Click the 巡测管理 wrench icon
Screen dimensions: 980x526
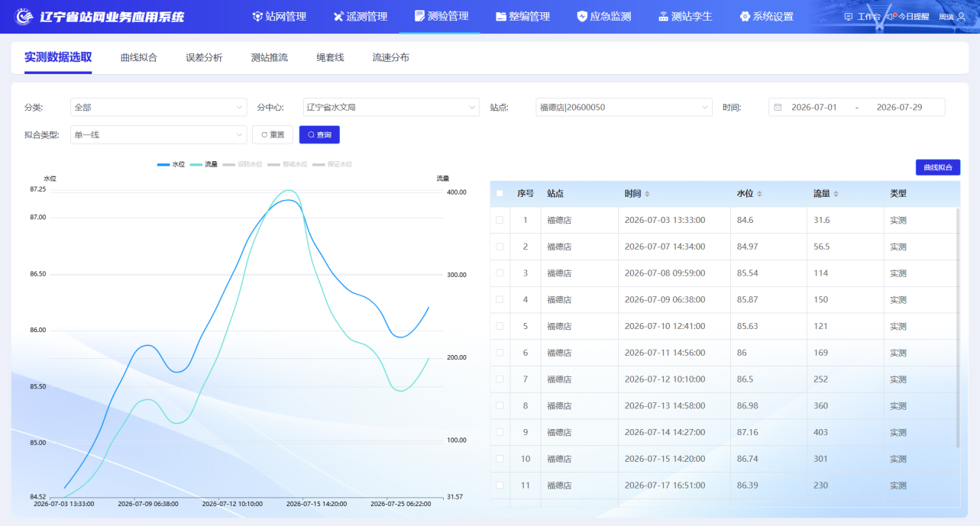point(339,17)
